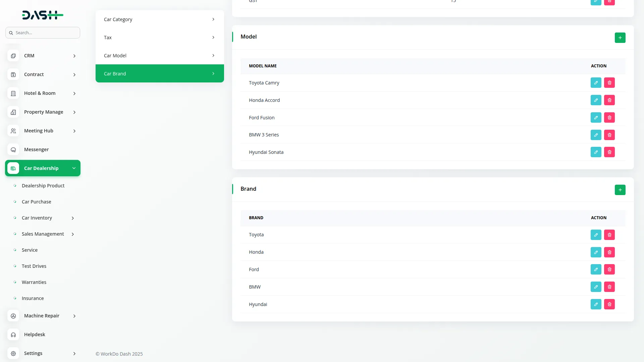644x362 pixels.
Task: Select the Car Model settings tab
Action: pos(159,56)
